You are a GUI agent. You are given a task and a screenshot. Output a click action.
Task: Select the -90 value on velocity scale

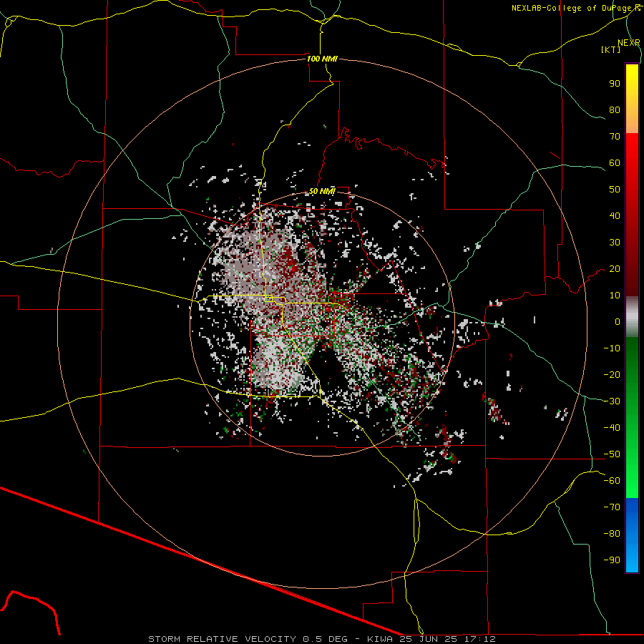[x=612, y=560]
